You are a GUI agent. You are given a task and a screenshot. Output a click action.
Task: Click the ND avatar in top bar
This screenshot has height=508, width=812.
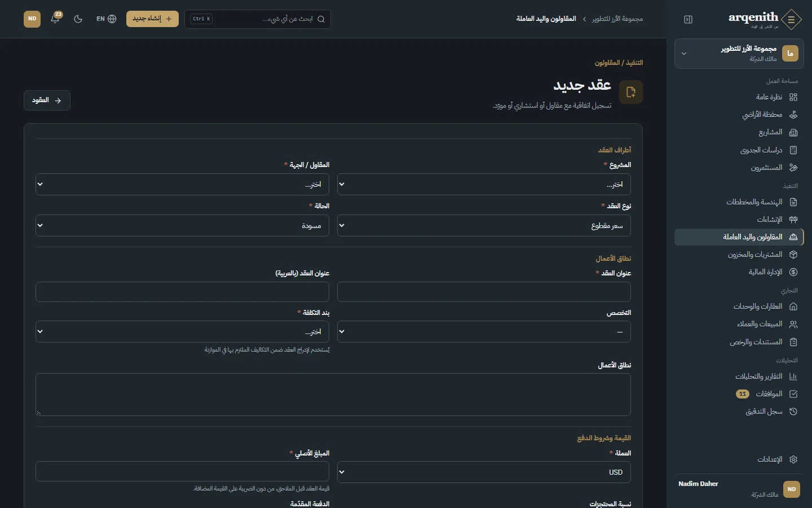[32, 19]
